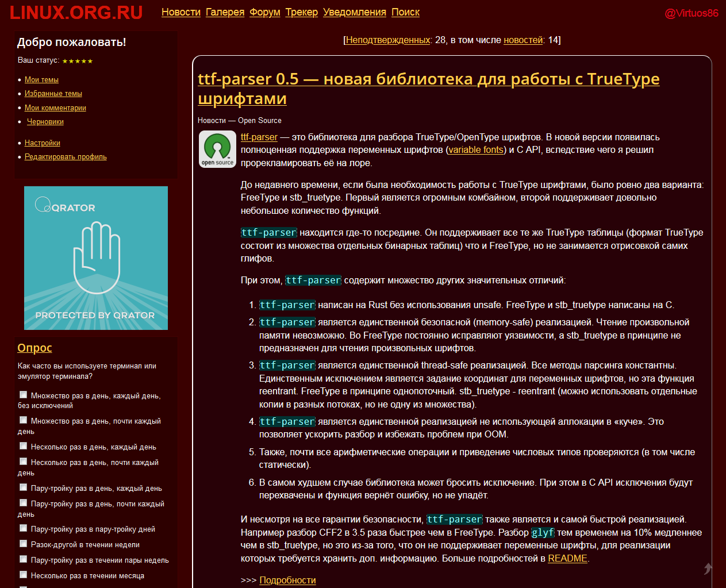Image resolution: width=726 pixels, height=588 pixels.
Task: Open Форум in top menu
Action: pos(265,12)
